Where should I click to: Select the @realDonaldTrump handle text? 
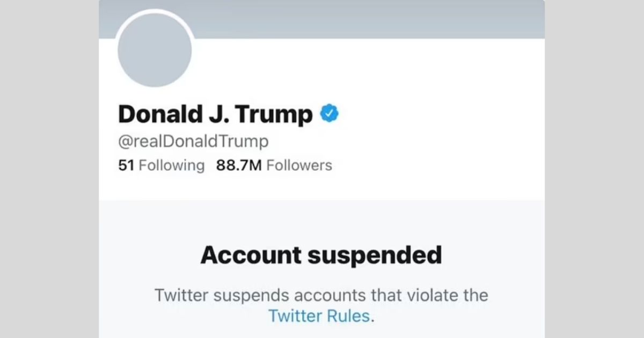click(193, 142)
